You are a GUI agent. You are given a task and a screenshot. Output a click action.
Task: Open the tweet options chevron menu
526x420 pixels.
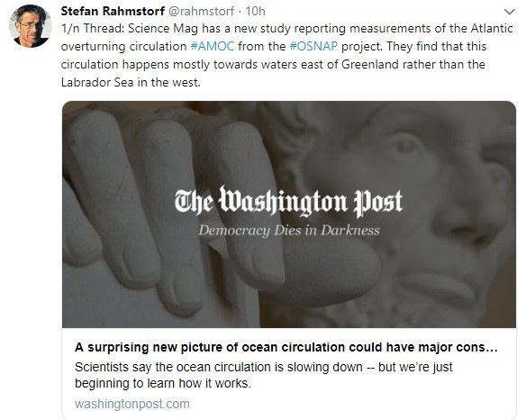click(509, 12)
